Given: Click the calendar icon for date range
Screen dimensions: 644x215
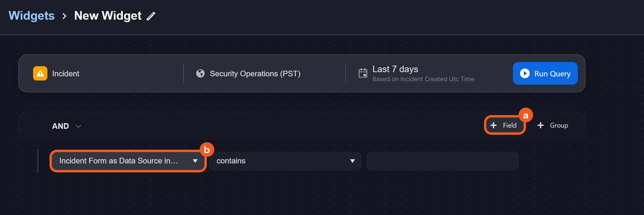Looking at the screenshot, I should click(x=363, y=73).
